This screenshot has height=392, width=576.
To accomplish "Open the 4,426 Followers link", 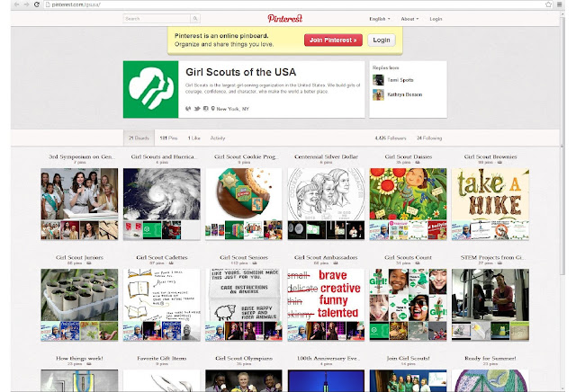I will pyautogui.click(x=391, y=138).
